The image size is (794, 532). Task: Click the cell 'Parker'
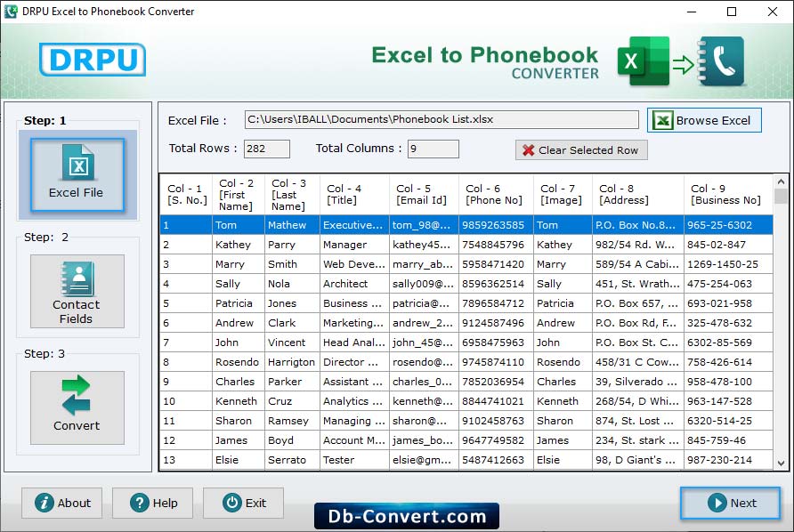[292, 382]
